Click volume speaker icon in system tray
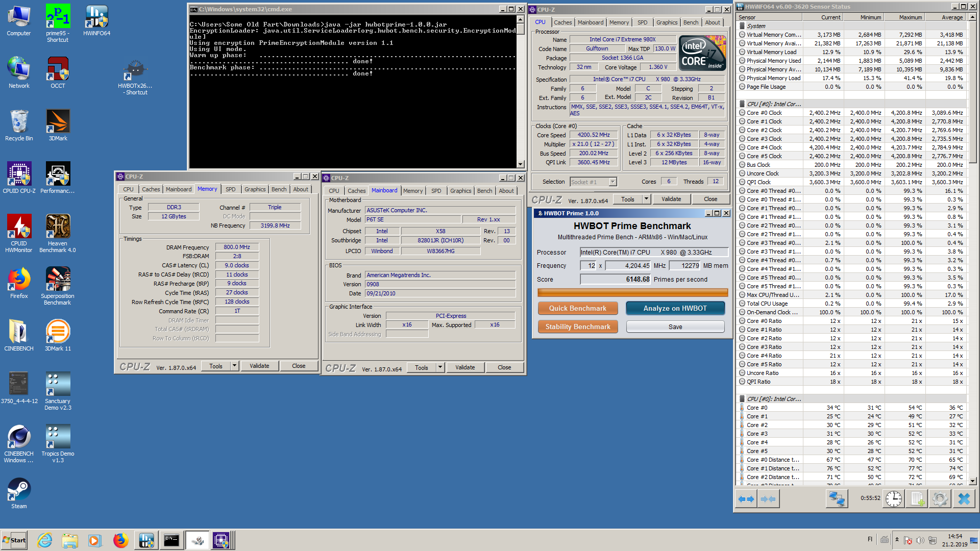The height and width of the screenshot is (551, 980). (x=920, y=540)
